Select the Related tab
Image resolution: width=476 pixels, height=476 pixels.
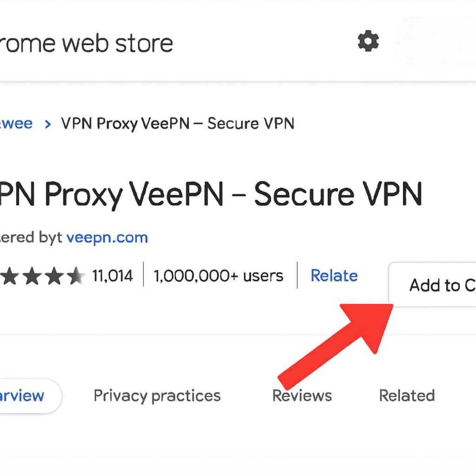(x=407, y=396)
